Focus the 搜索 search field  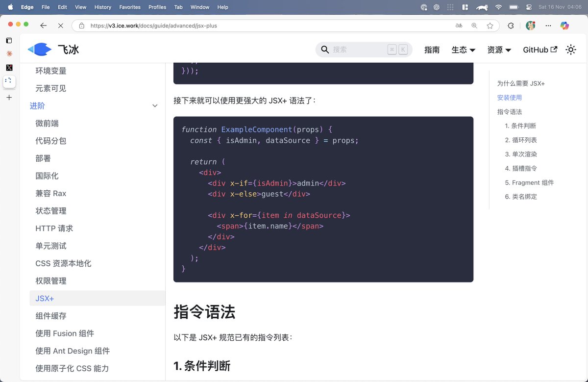coord(364,50)
